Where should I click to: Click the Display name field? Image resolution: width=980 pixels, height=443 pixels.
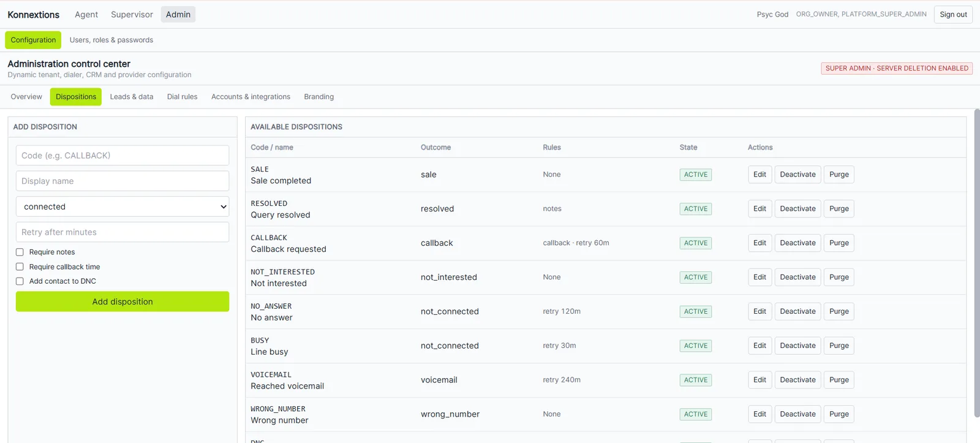123,181
